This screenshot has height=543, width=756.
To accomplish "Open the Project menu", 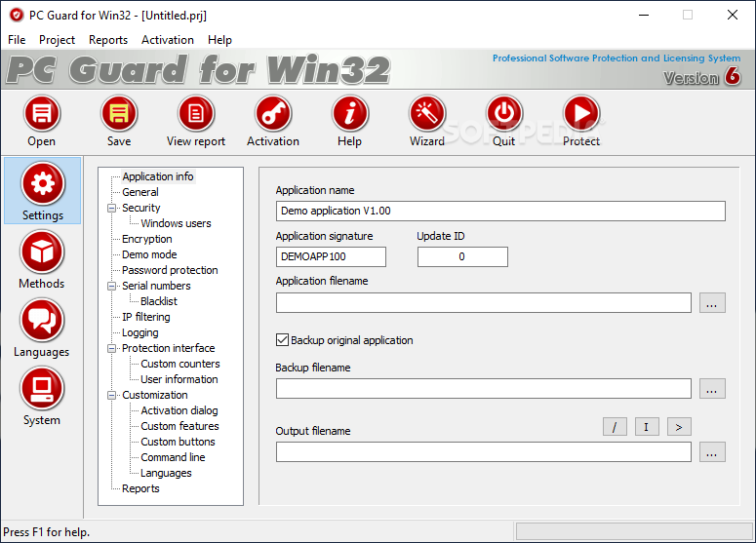I will coord(57,40).
